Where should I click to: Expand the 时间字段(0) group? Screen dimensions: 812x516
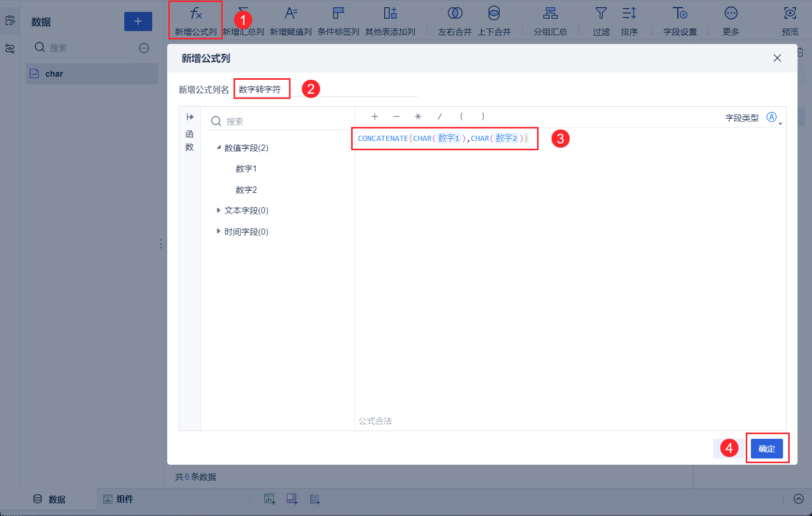(x=219, y=232)
